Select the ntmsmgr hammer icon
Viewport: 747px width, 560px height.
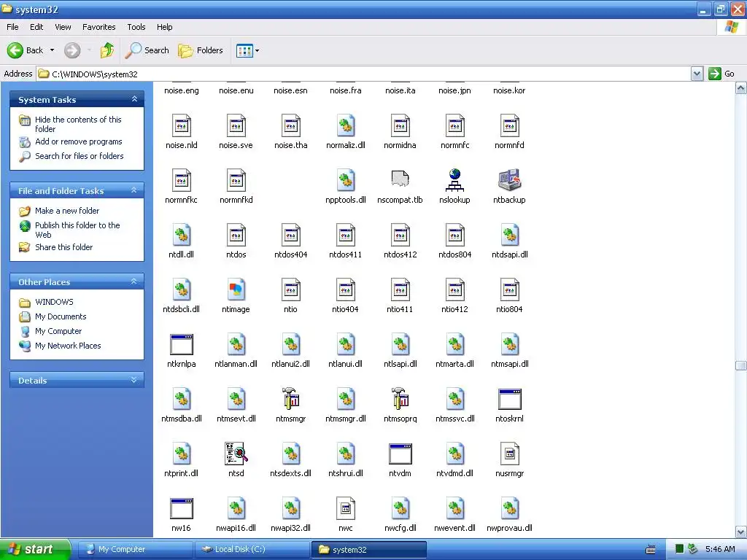click(x=290, y=399)
